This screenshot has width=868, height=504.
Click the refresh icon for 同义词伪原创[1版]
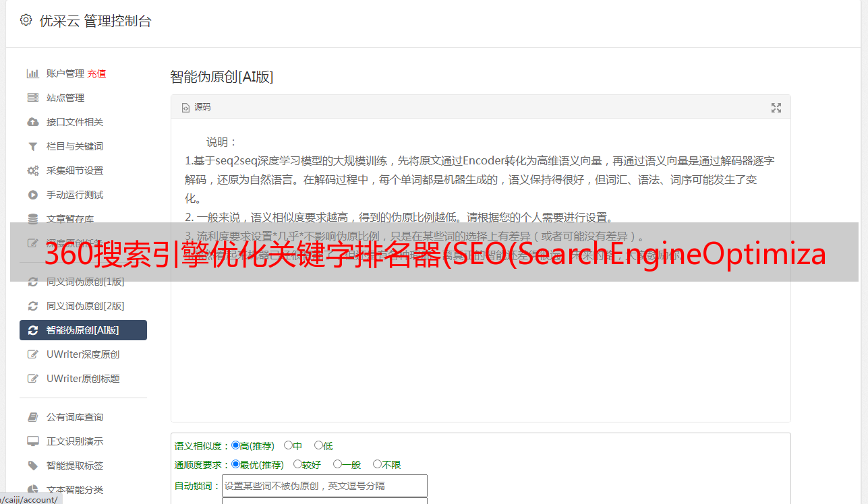(32, 282)
